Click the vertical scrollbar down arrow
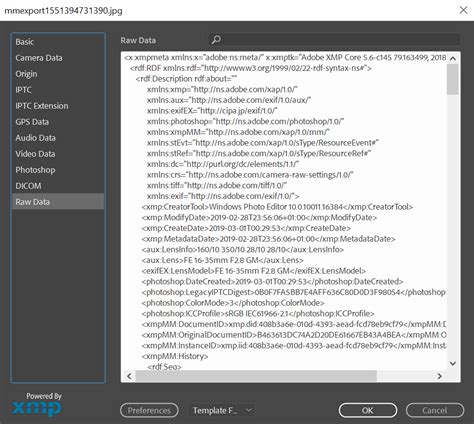474x424 pixels. pos(453,363)
